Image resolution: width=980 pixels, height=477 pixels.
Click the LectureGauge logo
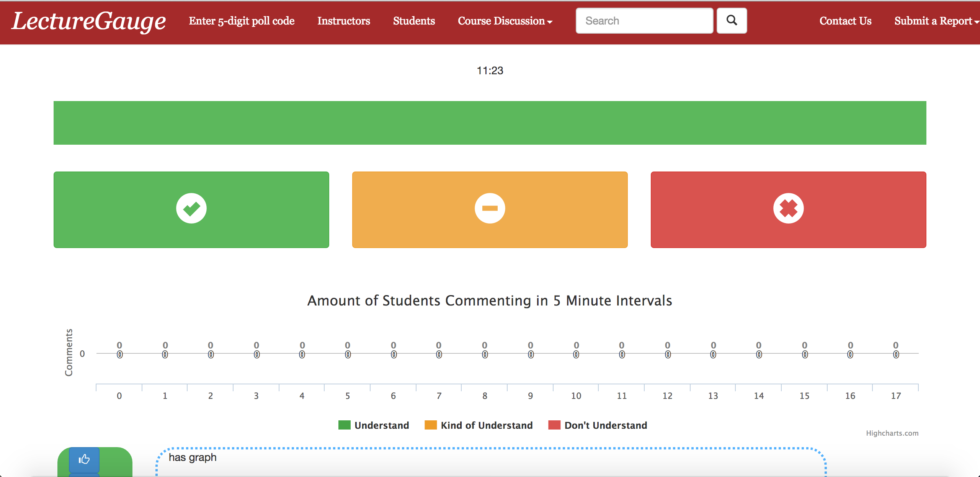[88, 21]
